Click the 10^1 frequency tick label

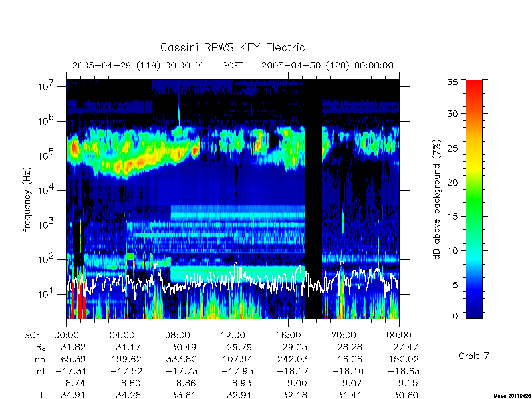(x=47, y=294)
